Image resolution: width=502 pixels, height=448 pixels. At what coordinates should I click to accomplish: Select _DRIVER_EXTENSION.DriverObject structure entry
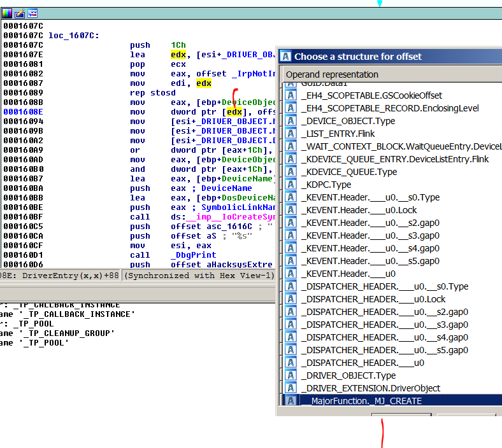coord(370,388)
